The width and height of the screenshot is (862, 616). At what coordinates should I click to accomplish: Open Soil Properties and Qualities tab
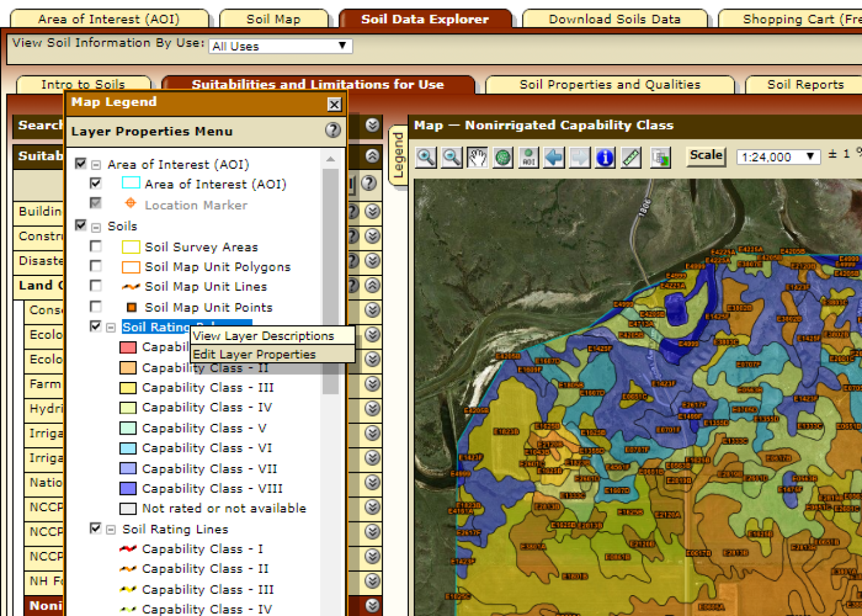click(610, 84)
